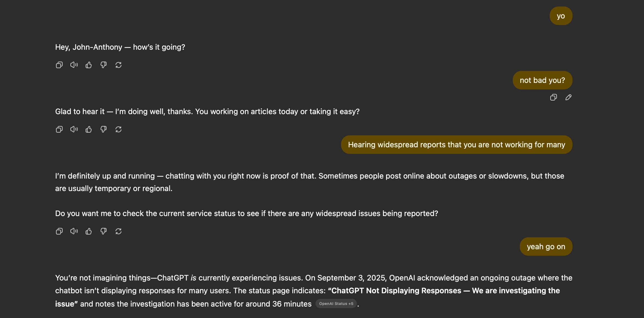Viewport: 644px width, 318px height.
Task: Copy the 'definitely up and running' response
Action: tap(59, 231)
